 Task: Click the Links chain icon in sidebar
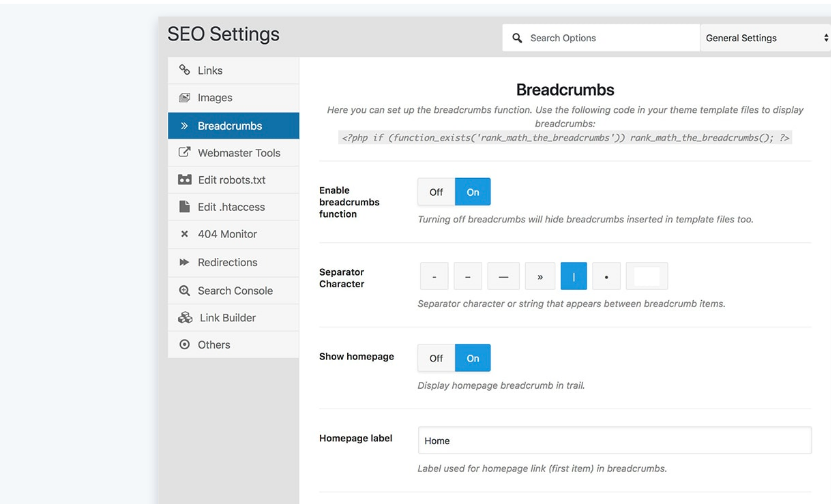pos(184,69)
